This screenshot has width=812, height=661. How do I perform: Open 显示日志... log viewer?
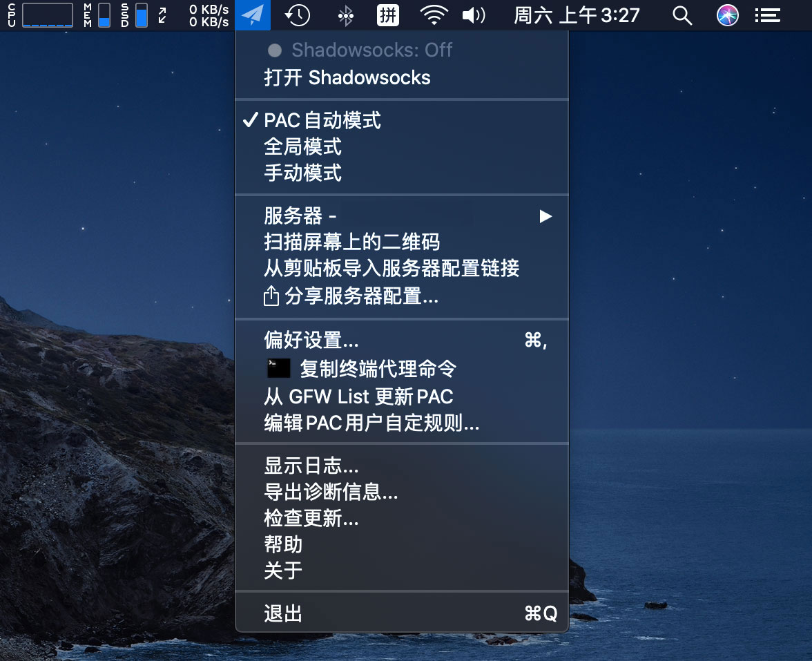pyautogui.click(x=401, y=466)
